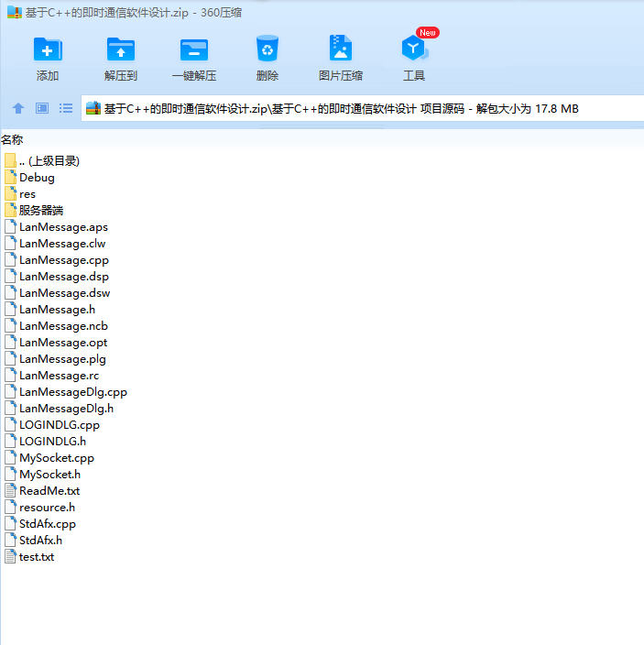Image resolution: width=644 pixels, height=645 pixels.
Task: Click the test.txt text file icon
Action: coord(11,556)
